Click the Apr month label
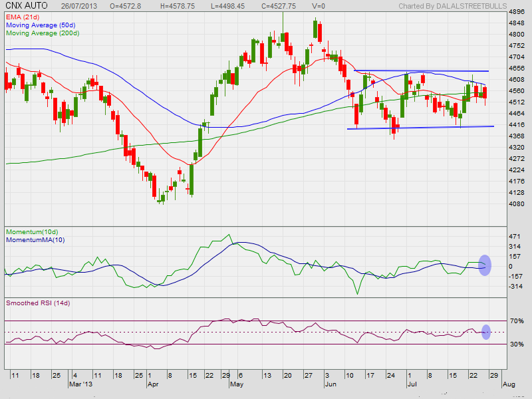This screenshot has width=532, height=399. 153,384
